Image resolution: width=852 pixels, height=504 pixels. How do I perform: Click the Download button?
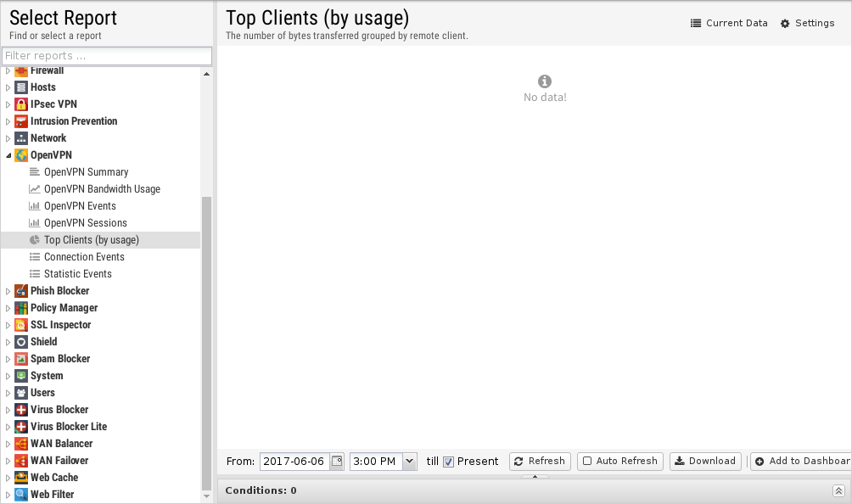[704, 462]
